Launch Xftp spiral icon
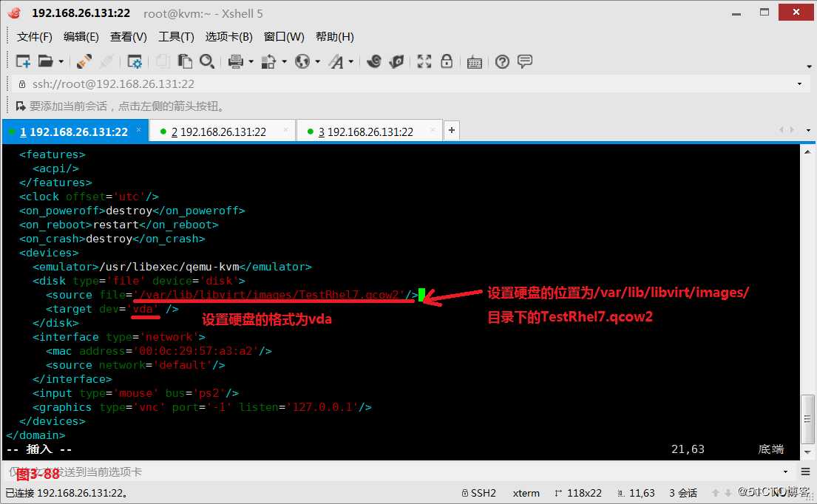Image resolution: width=817 pixels, height=504 pixels. 373,61
